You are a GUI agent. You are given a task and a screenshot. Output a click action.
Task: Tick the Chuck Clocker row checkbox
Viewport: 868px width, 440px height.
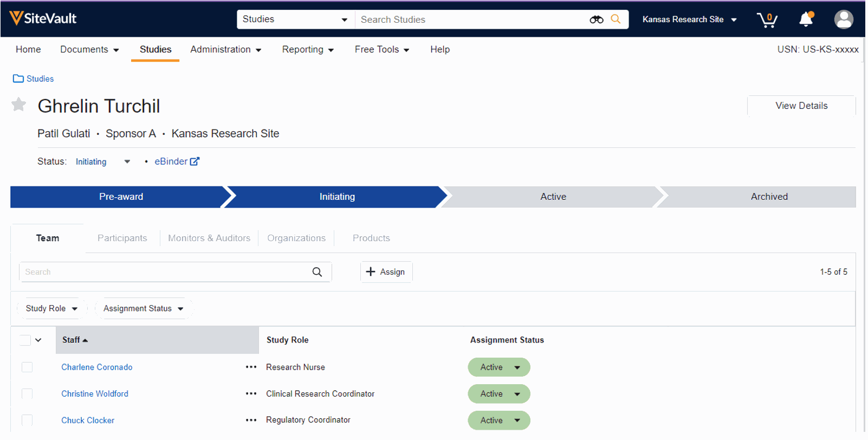pyautogui.click(x=27, y=420)
